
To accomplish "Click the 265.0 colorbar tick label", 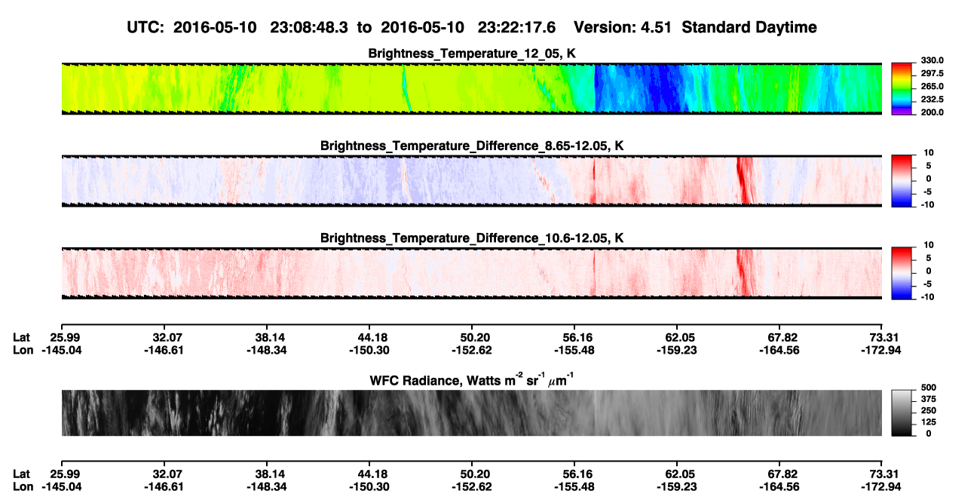I will [x=931, y=86].
